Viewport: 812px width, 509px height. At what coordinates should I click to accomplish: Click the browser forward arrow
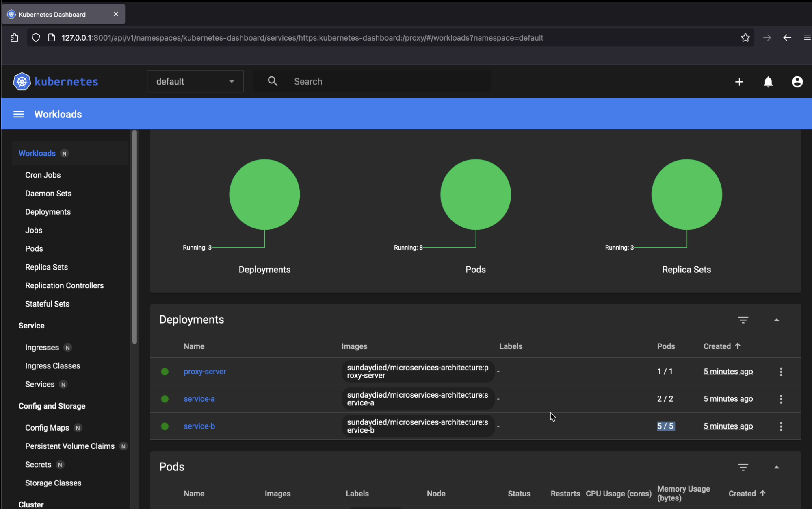767,38
